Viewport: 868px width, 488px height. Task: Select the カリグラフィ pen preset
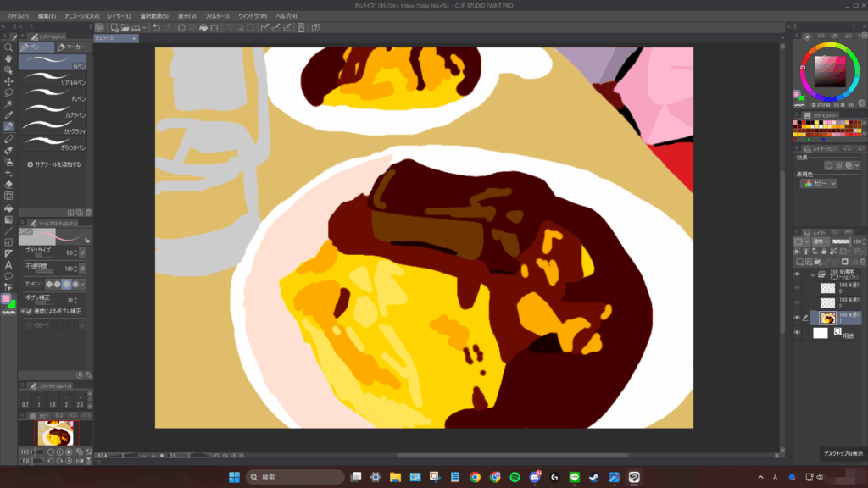pyautogui.click(x=55, y=131)
